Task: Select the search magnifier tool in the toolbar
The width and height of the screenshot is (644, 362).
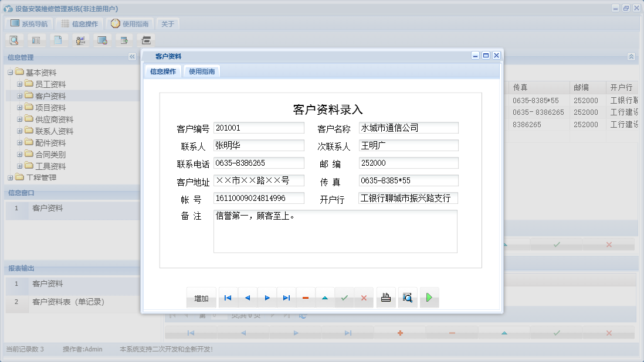Action: 14,40
